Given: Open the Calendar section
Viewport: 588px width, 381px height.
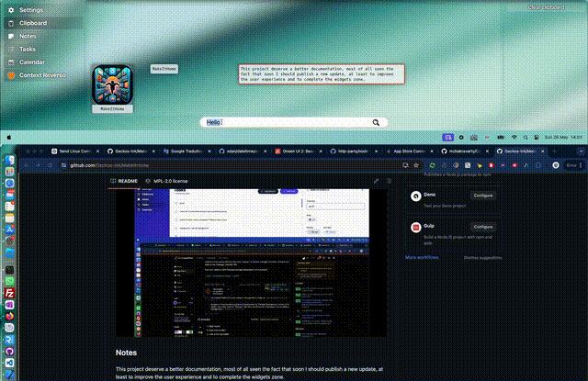Looking at the screenshot, I should 31,62.
